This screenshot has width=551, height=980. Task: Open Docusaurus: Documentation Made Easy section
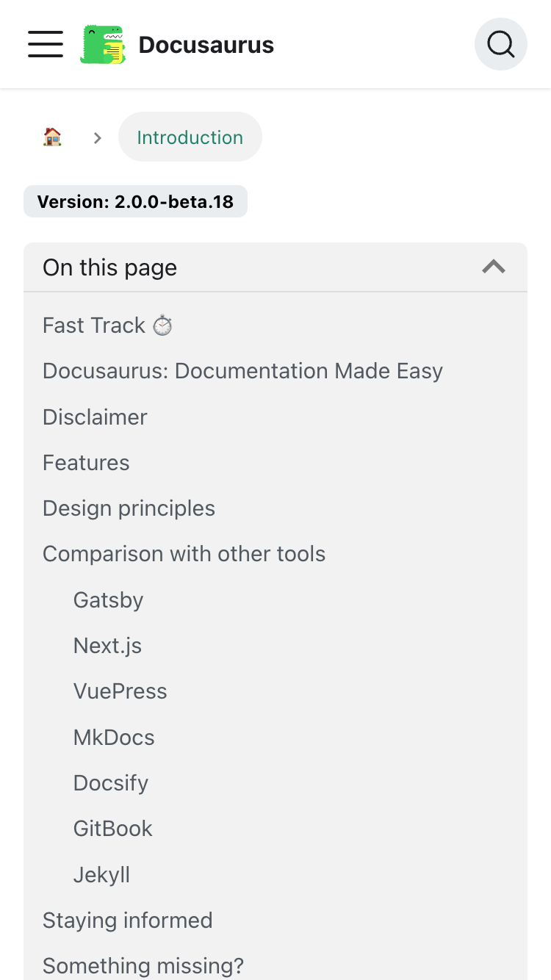[x=242, y=370]
